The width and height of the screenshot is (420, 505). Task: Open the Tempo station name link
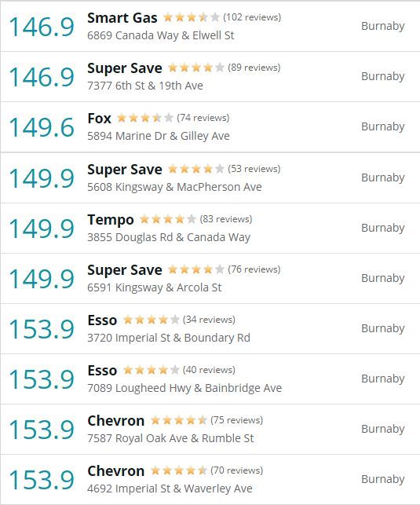[x=111, y=220]
